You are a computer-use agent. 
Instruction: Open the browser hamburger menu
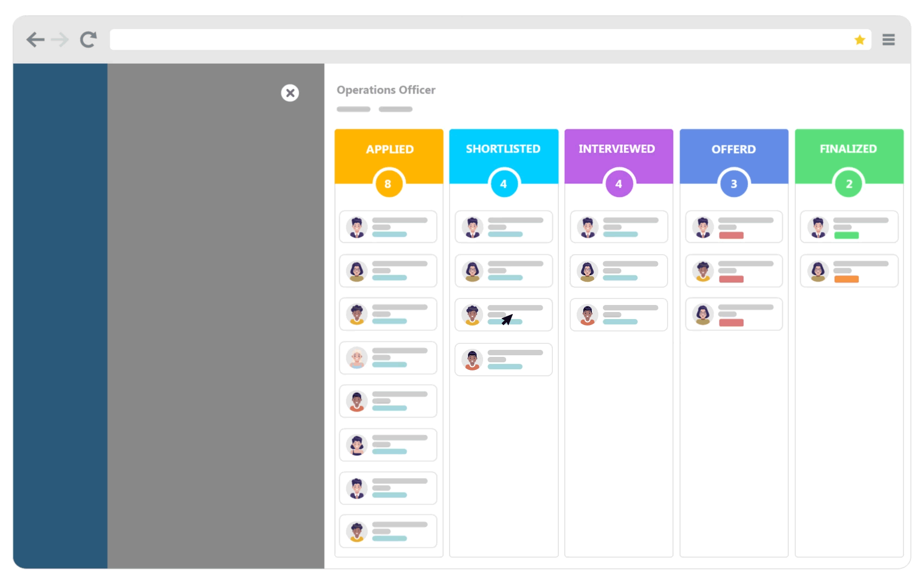(x=888, y=39)
